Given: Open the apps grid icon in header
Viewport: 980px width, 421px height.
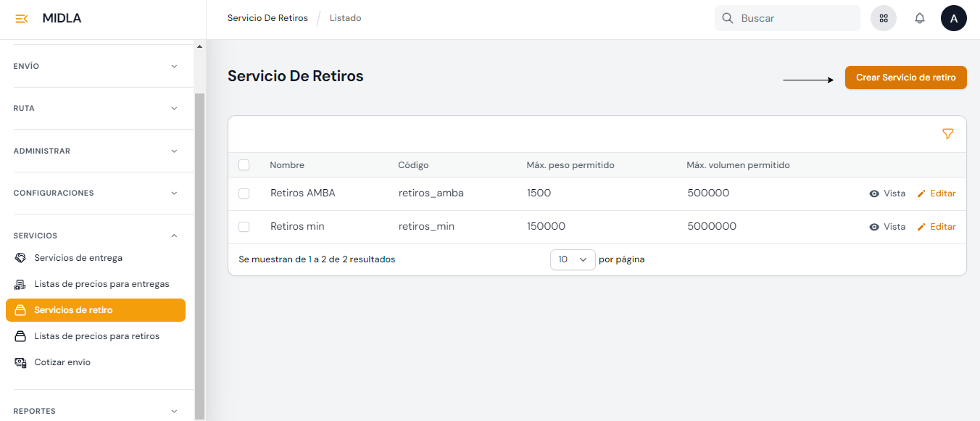Looking at the screenshot, I should pos(884,19).
